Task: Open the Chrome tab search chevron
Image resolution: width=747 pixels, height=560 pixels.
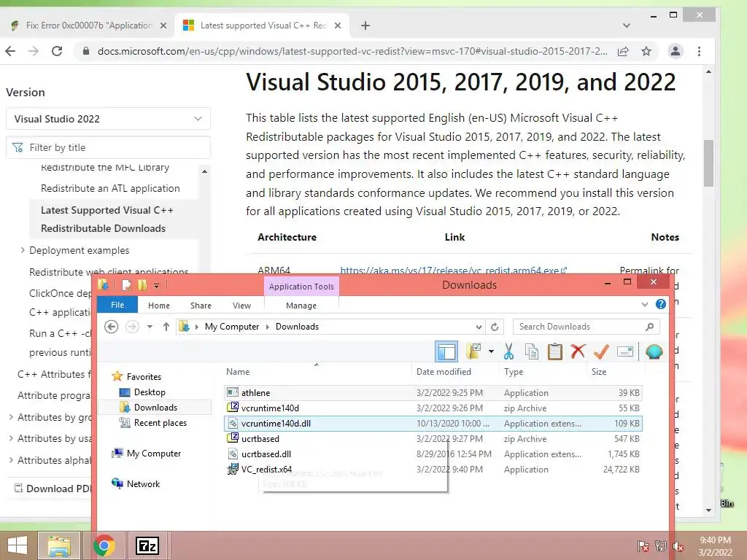Action: pos(627,26)
